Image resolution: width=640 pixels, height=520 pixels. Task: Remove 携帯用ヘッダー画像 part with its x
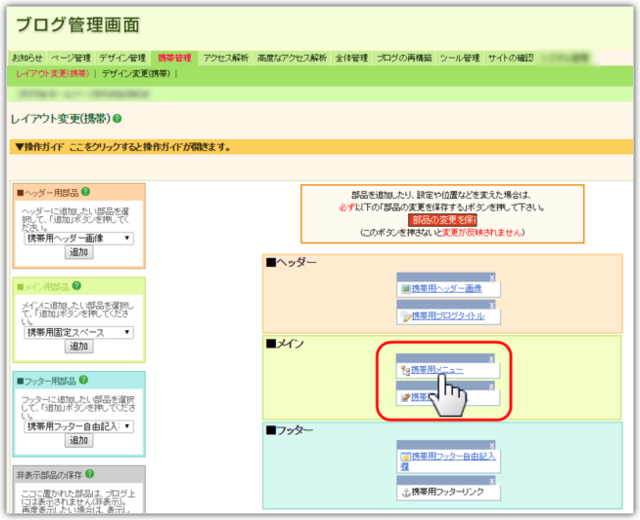pos(492,277)
